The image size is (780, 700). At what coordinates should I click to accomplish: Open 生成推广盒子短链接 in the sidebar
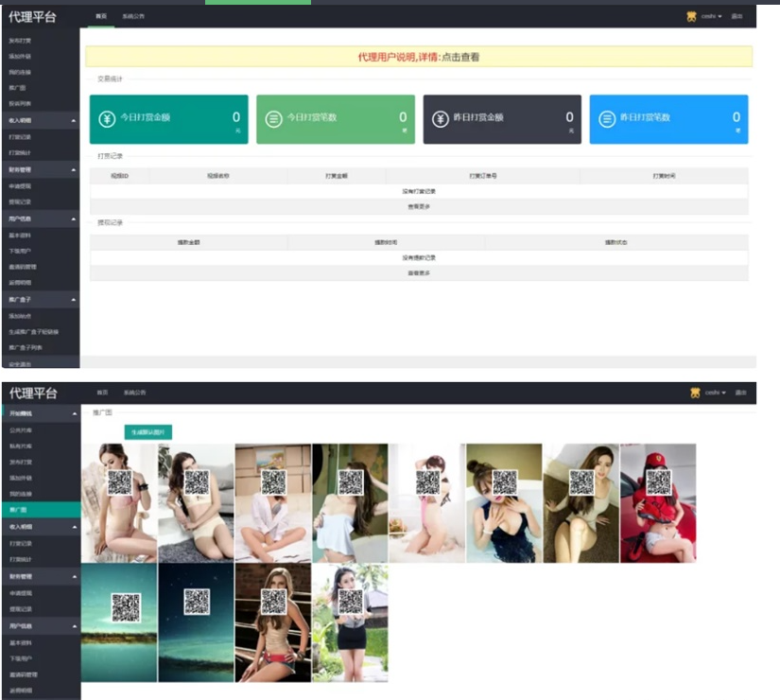33,332
